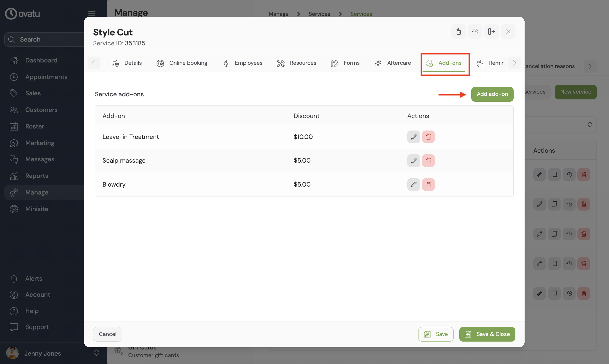Delete the Blowdry add-on
The width and height of the screenshot is (609, 364).
click(428, 185)
